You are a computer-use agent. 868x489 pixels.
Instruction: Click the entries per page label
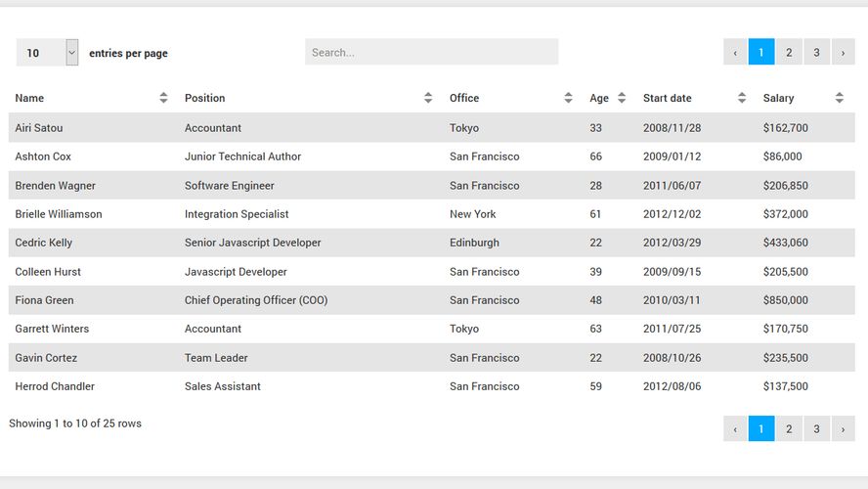[128, 53]
